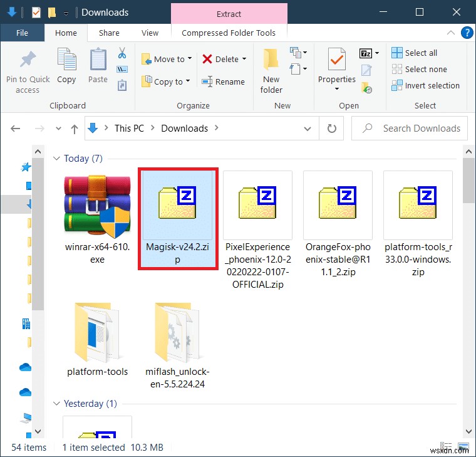
Task: Click the New folder icon
Action: coord(271,59)
